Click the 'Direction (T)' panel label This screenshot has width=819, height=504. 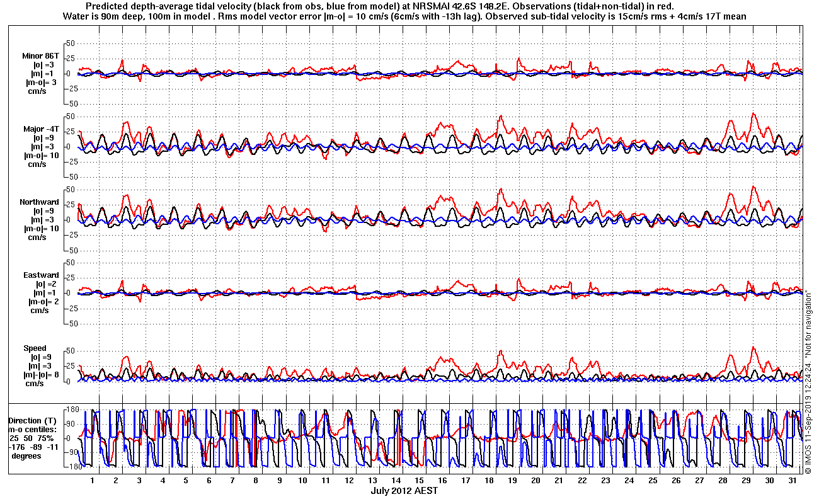pos(32,420)
